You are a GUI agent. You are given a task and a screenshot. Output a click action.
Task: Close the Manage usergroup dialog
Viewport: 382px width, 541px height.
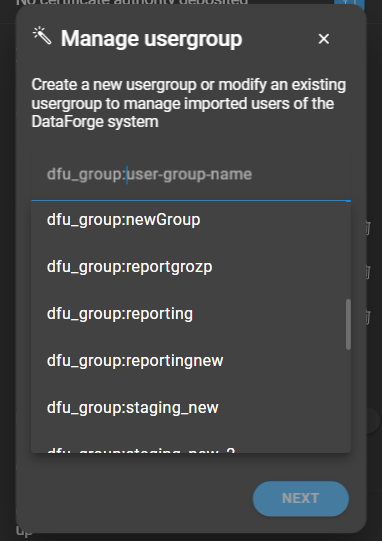click(323, 39)
